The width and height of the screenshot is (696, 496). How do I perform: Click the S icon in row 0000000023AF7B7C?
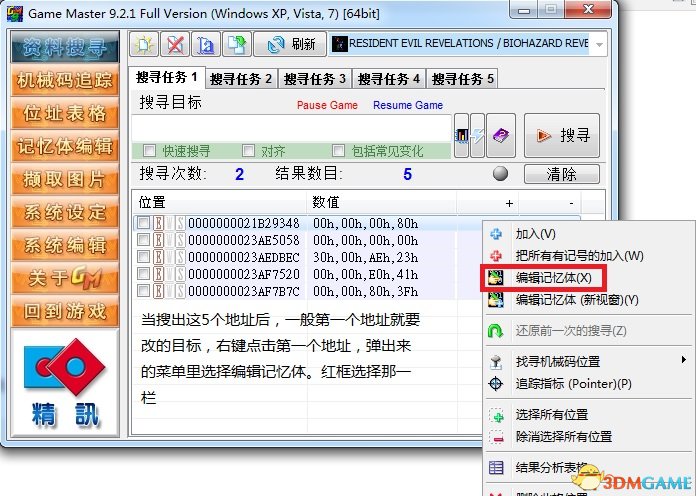[x=180, y=291]
